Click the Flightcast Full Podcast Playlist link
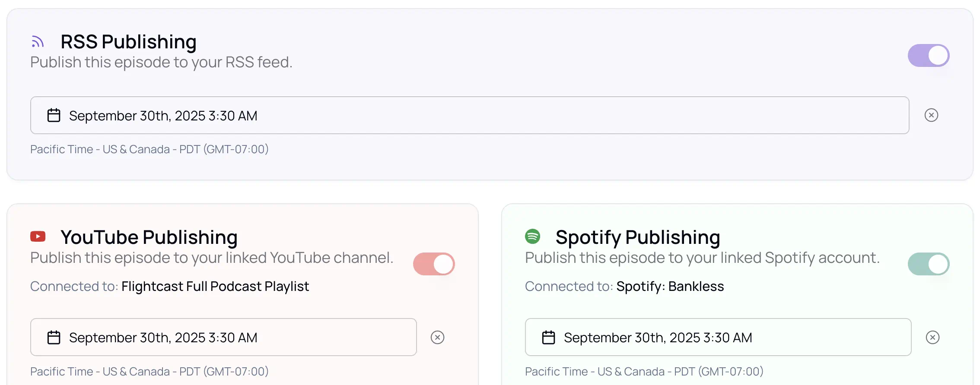 pyautogui.click(x=215, y=287)
